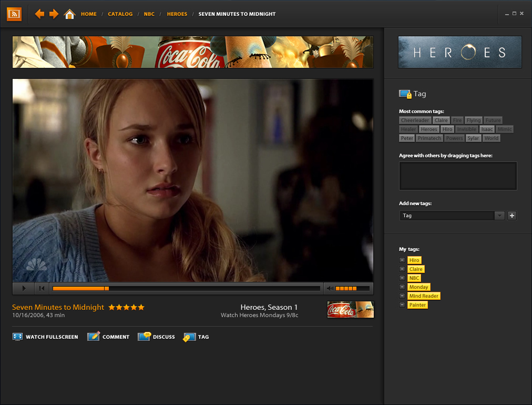Go forward with the right arrow

tap(54, 14)
